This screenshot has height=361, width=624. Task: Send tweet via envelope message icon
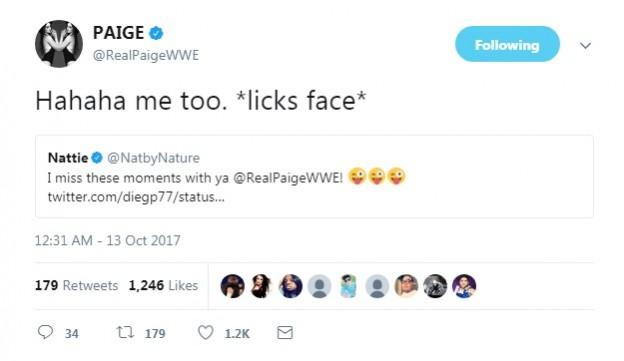pyautogui.click(x=285, y=332)
